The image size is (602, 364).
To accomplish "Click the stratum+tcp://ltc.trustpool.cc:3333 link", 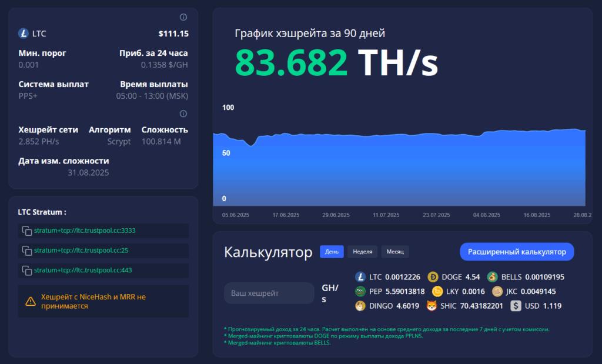I will pyautogui.click(x=85, y=231).
